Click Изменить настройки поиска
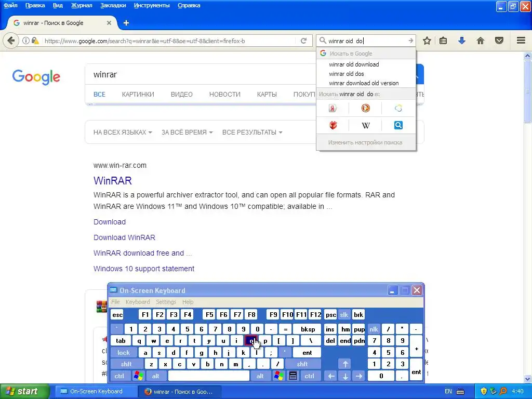 point(365,142)
